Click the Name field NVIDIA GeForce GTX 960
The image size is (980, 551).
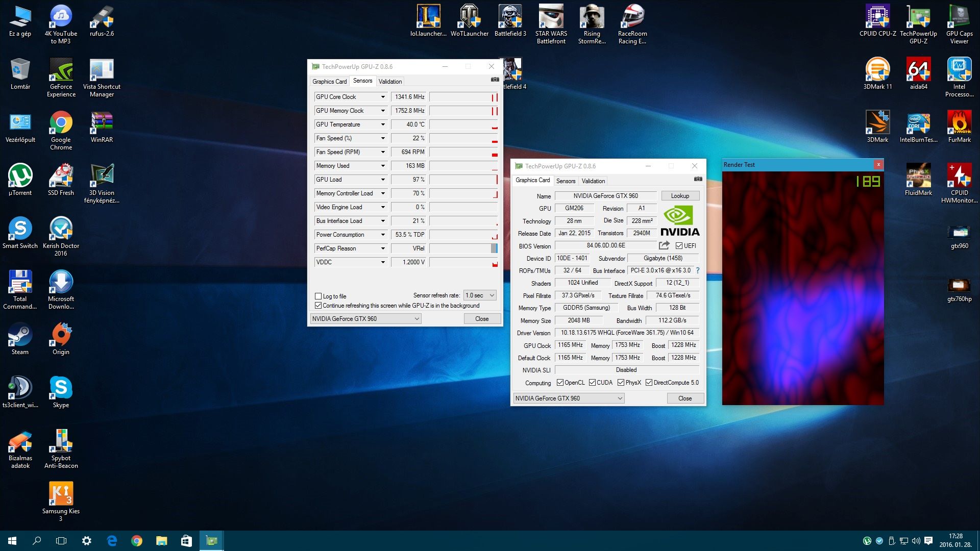(x=605, y=196)
